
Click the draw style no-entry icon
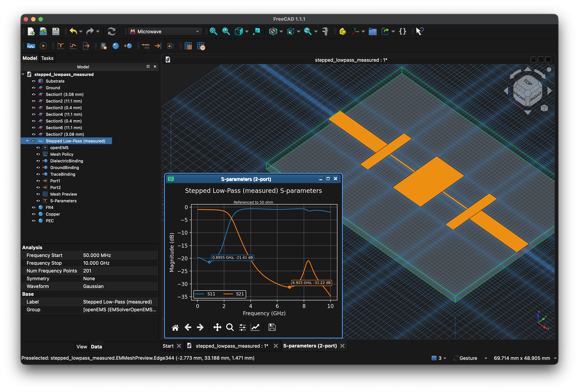click(273, 31)
